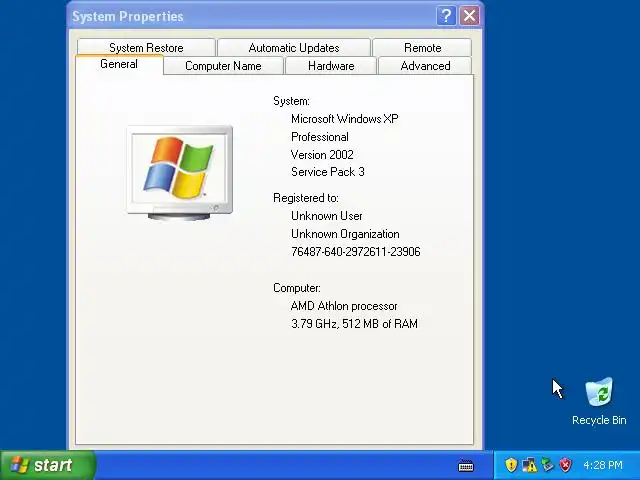Select the Recycle Bin desktop icon

click(x=599, y=402)
